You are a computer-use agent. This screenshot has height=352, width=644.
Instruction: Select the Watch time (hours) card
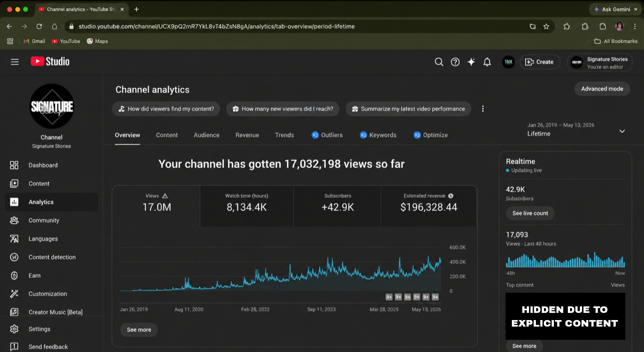click(246, 206)
